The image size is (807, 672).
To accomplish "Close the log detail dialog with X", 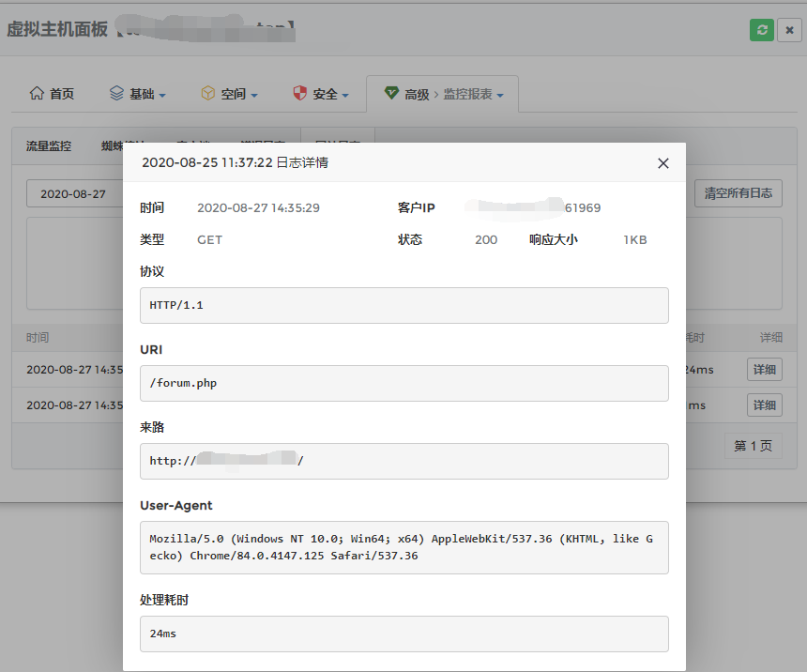I will pos(662,163).
